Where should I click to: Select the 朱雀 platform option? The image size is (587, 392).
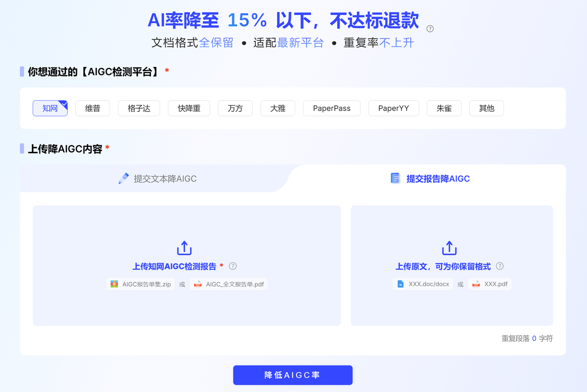tap(444, 108)
